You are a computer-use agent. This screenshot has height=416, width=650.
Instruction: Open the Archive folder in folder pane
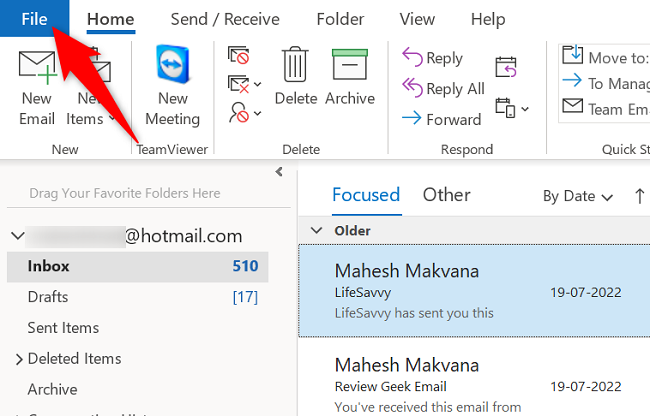[x=53, y=389]
